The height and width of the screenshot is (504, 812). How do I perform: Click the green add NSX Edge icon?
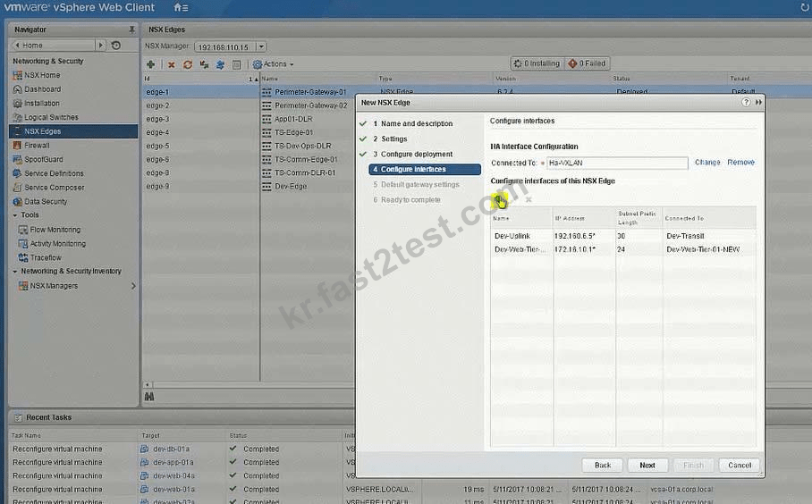(x=151, y=64)
